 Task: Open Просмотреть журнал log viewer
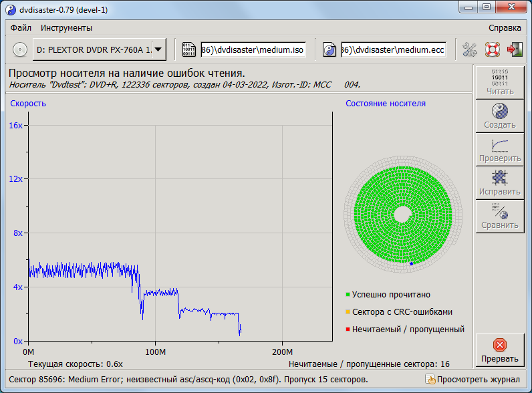(473, 380)
